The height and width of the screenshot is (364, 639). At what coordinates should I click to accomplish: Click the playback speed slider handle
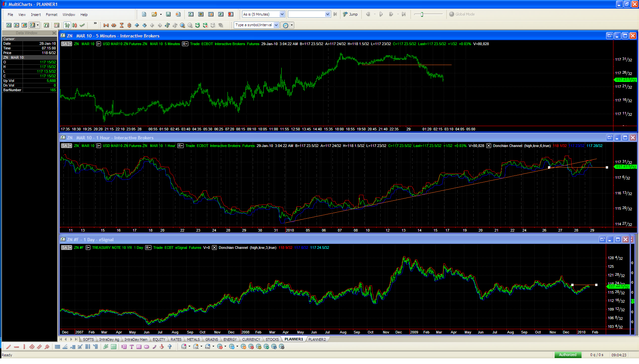(422, 14)
